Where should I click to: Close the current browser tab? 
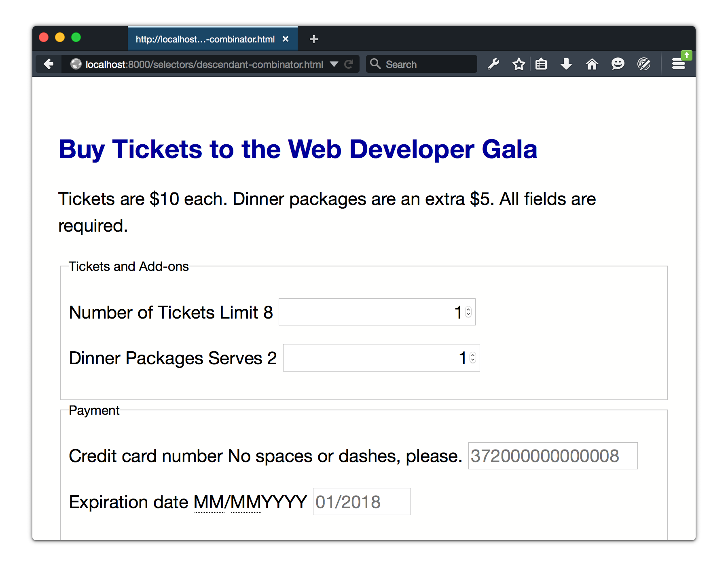tap(286, 39)
